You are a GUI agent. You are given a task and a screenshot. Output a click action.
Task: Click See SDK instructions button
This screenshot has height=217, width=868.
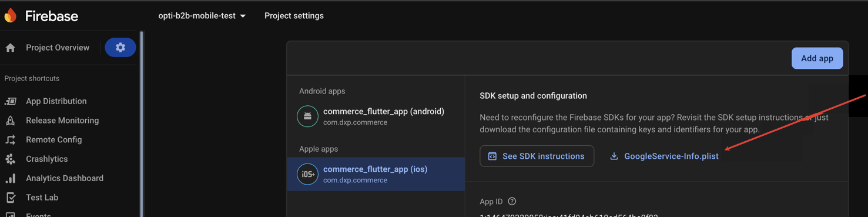537,156
